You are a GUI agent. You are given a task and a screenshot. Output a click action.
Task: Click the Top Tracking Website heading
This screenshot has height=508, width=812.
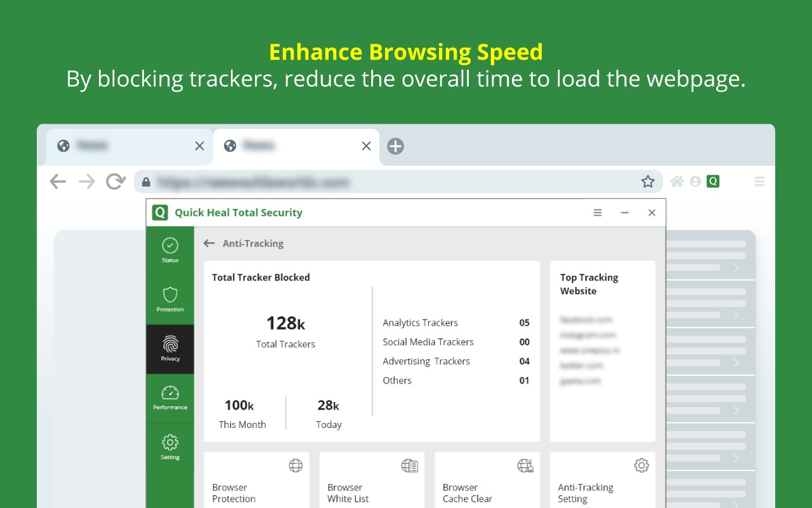pyautogui.click(x=589, y=284)
